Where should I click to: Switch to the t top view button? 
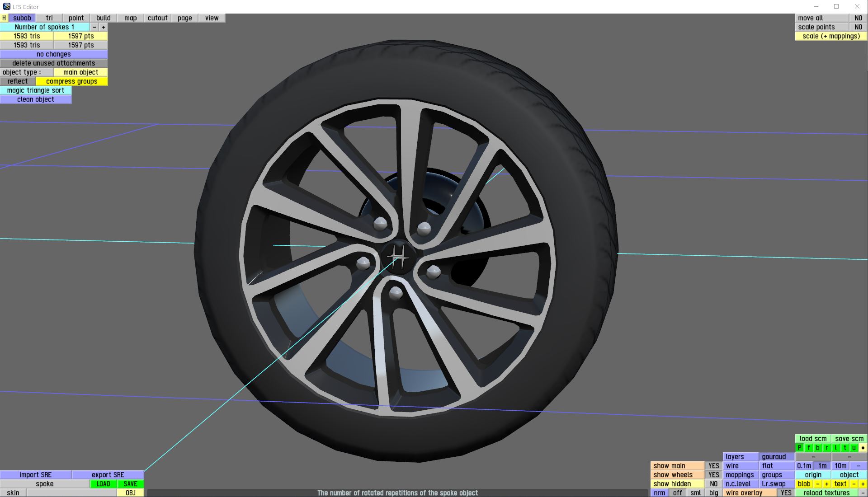click(x=844, y=448)
